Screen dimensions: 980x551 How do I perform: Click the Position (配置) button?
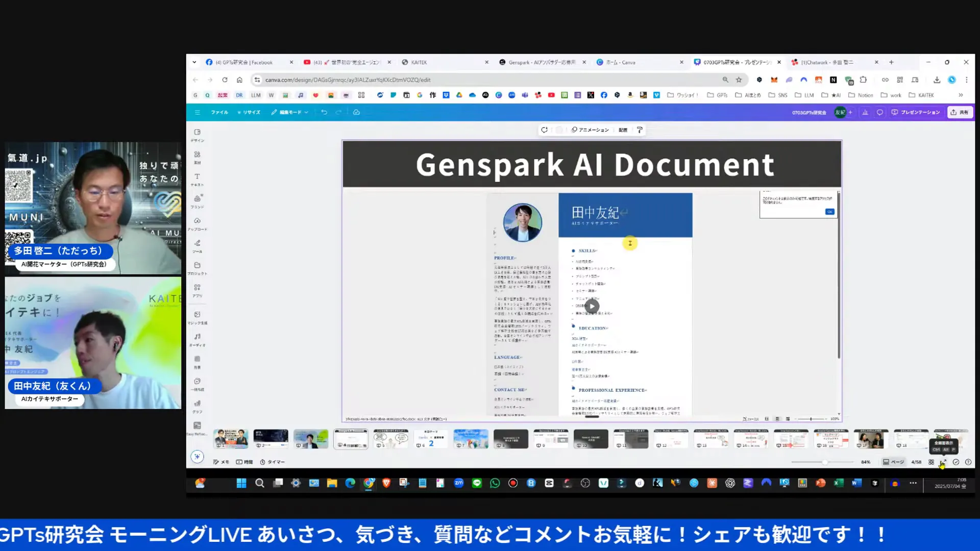(623, 130)
